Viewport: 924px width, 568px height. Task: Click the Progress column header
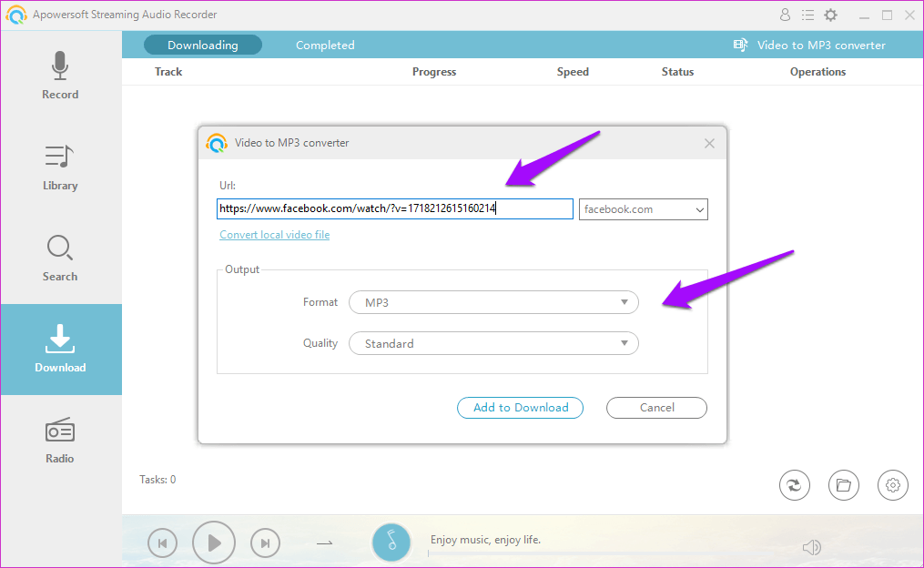click(x=434, y=72)
